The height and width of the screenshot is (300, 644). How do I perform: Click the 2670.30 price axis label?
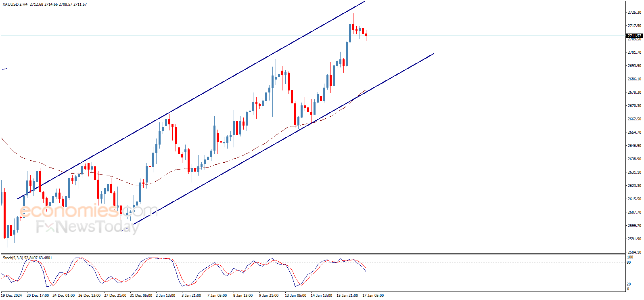(x=634, y=106)
